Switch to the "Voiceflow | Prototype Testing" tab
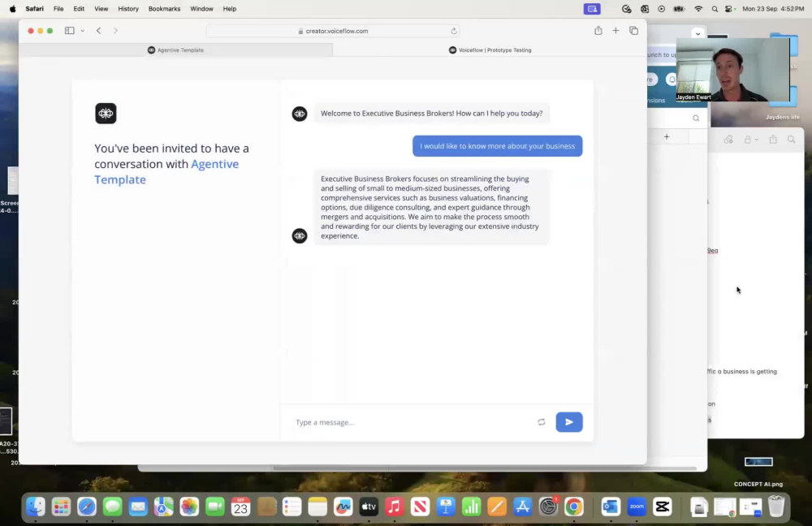The width and height of the screenshot is (812, 526). (x=490, y=50)
